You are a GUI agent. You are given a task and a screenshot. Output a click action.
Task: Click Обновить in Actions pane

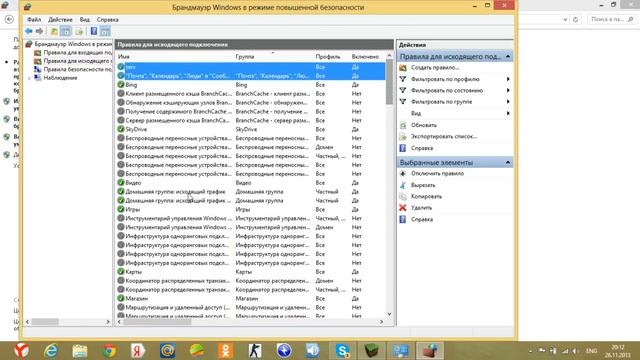[x=424, y=125]
